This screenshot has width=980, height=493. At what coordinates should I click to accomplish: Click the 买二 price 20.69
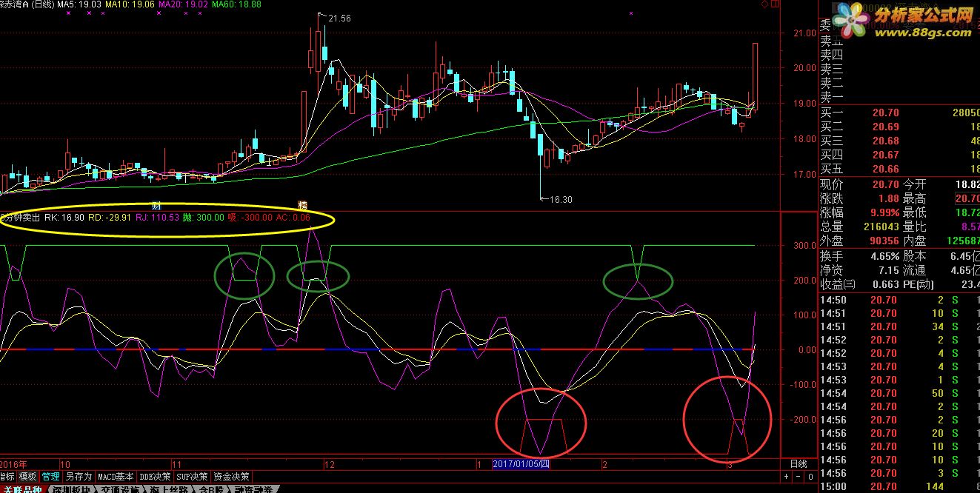coord(885,127)
